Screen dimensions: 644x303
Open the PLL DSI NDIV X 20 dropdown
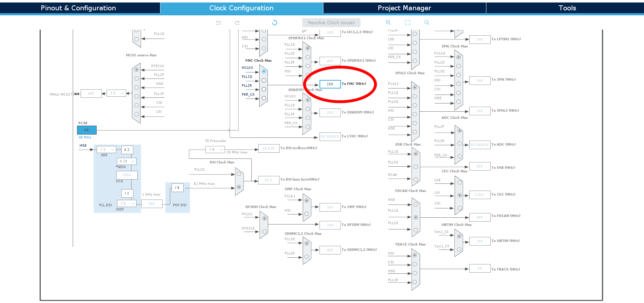pyautogui.click(x=127, y=161)
